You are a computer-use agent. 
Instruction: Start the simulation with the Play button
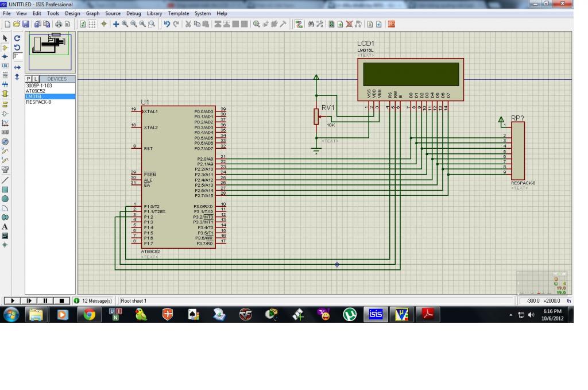pyautogui.click(x=12, y=301)
